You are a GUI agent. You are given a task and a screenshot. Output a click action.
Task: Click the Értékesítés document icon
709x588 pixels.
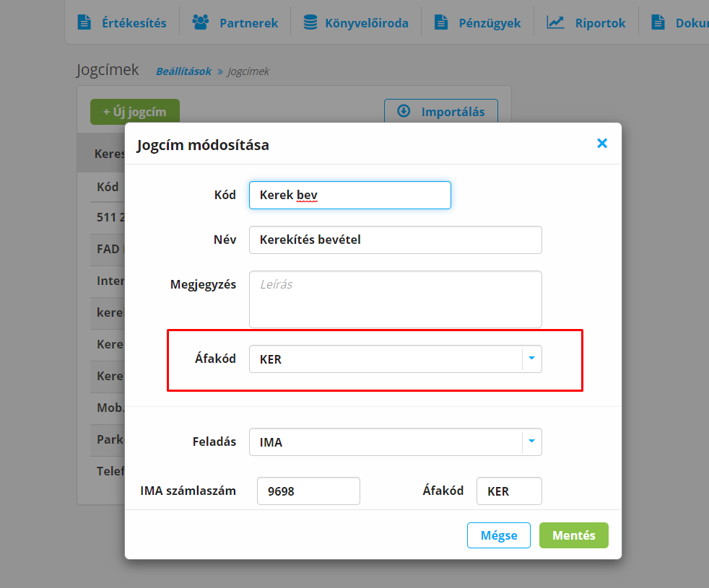(84, 22)
